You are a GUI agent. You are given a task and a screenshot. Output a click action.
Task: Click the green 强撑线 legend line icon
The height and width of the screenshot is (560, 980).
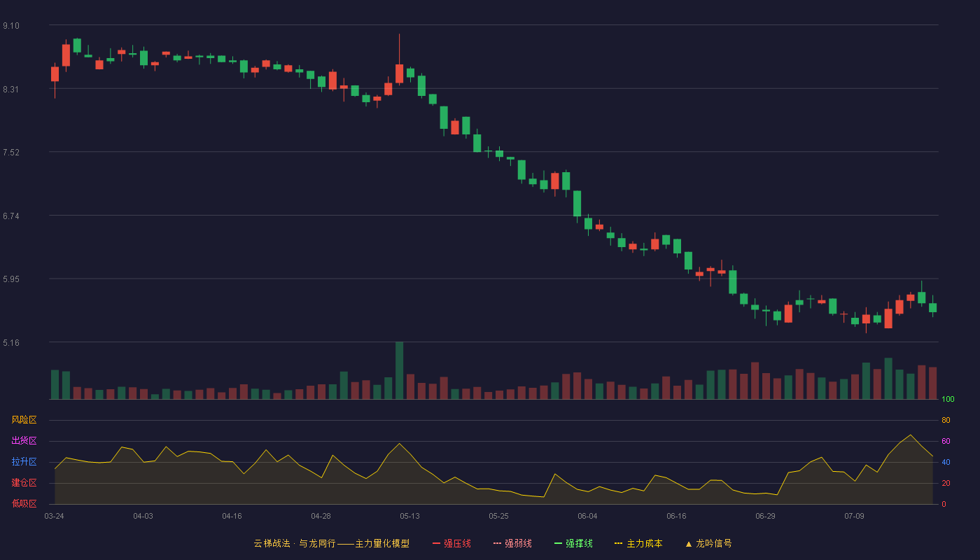[558, 543]
